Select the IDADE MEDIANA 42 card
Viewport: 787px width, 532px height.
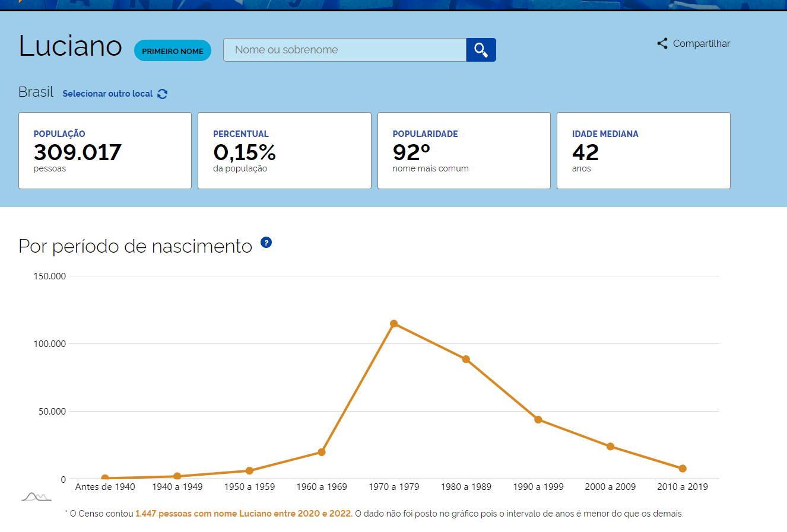pyautogui.click(x=643, y=151)
